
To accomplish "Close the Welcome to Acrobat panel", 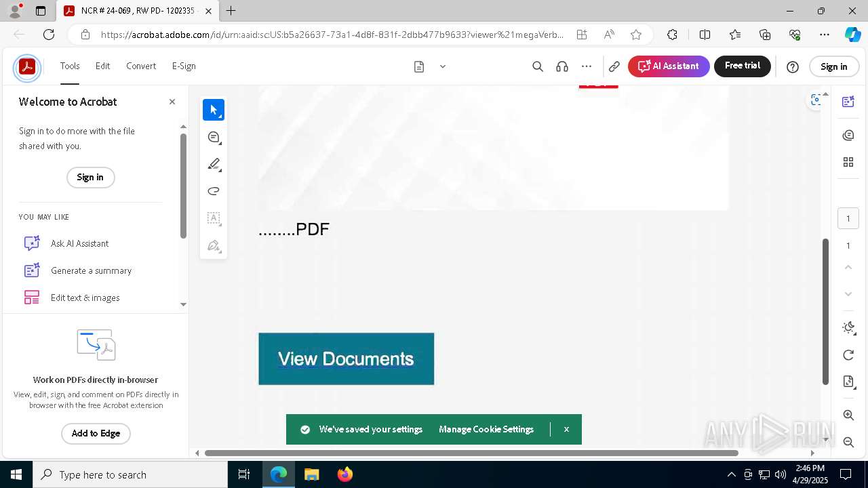I will [172, 102].
